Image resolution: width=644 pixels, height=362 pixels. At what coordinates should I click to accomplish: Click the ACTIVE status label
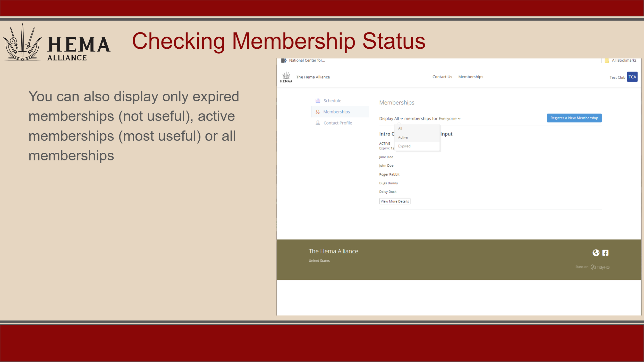coord(385,143)
